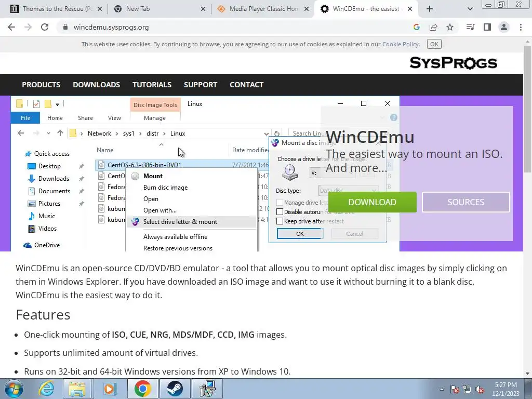Open Steam from the taskbar

tap(175, 389)
